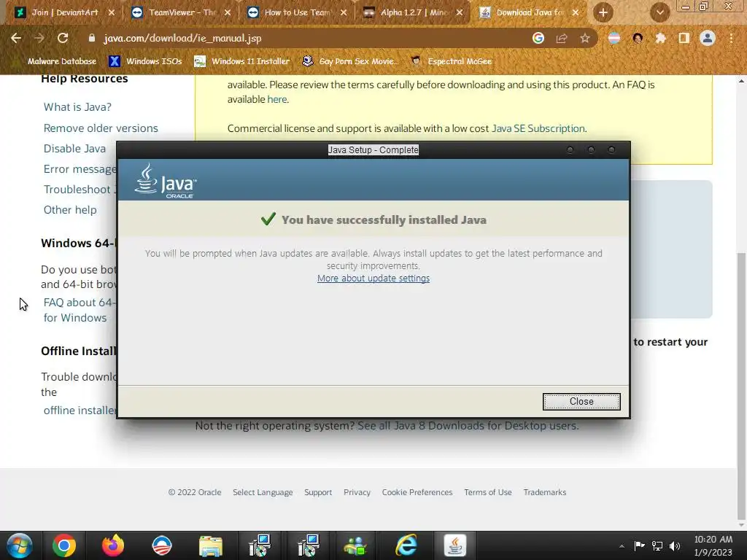This screenshot has width=747, height=560.
Task: Open Espectral McGee bookmark
Action: pos(451,61)
